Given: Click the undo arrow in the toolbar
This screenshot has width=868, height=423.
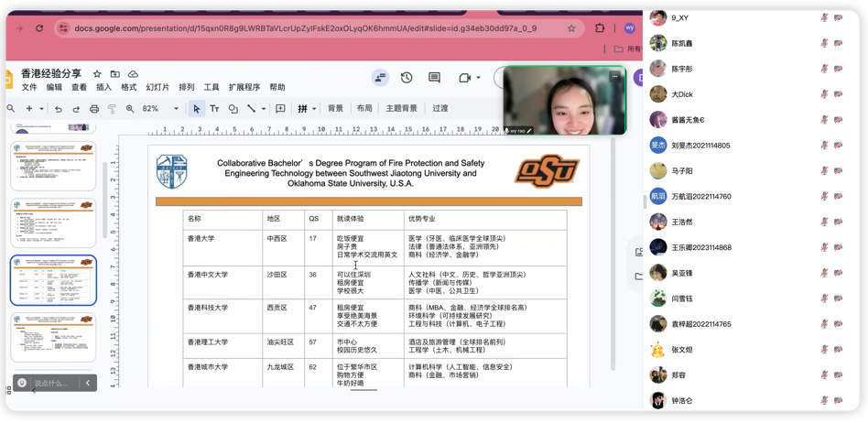Looking at the screenshot, I should pos(59,109).
